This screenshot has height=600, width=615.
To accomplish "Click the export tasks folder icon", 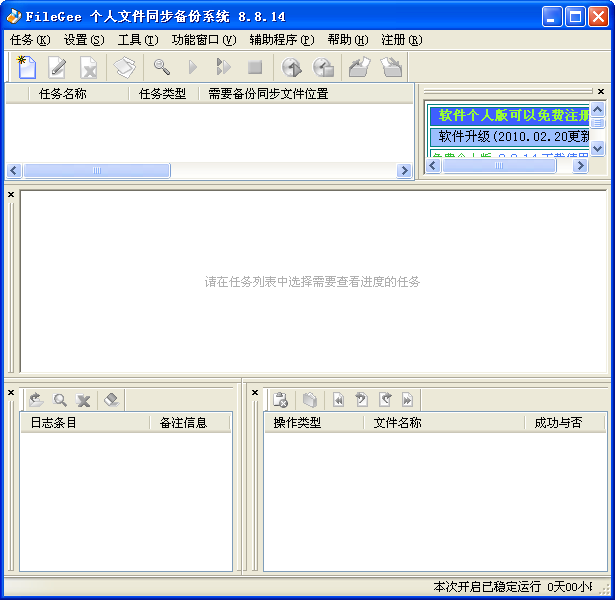I will coord(360,67).
